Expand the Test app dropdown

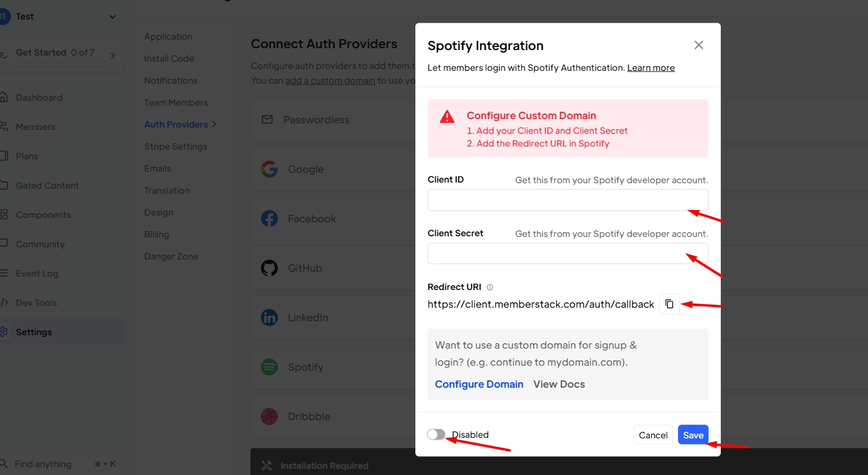(112, 17)
